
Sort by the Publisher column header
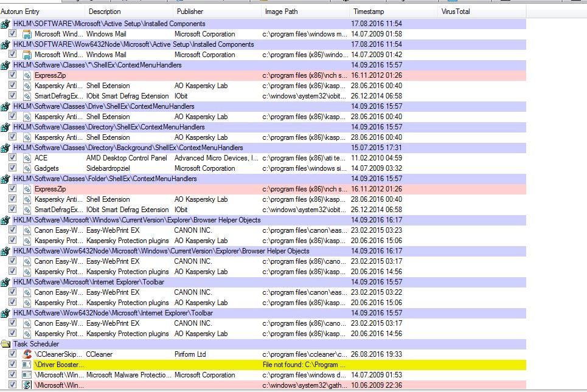click(x=217, y=12)
